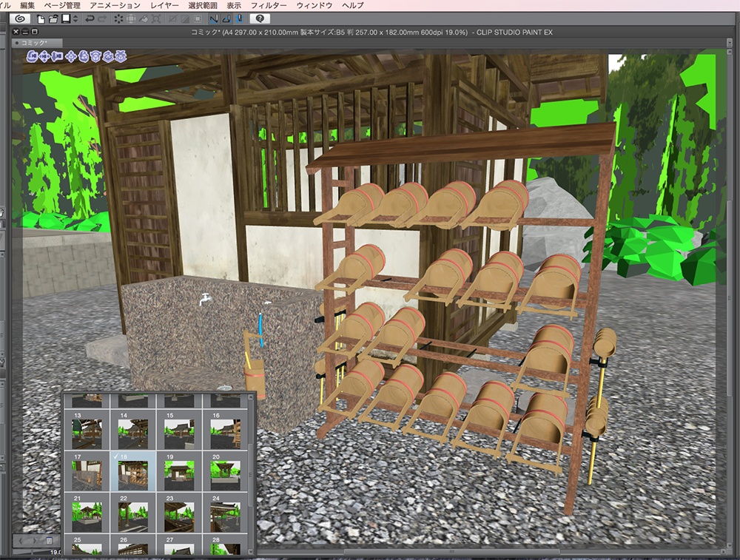Open the 表示 menu

point(234,5)
